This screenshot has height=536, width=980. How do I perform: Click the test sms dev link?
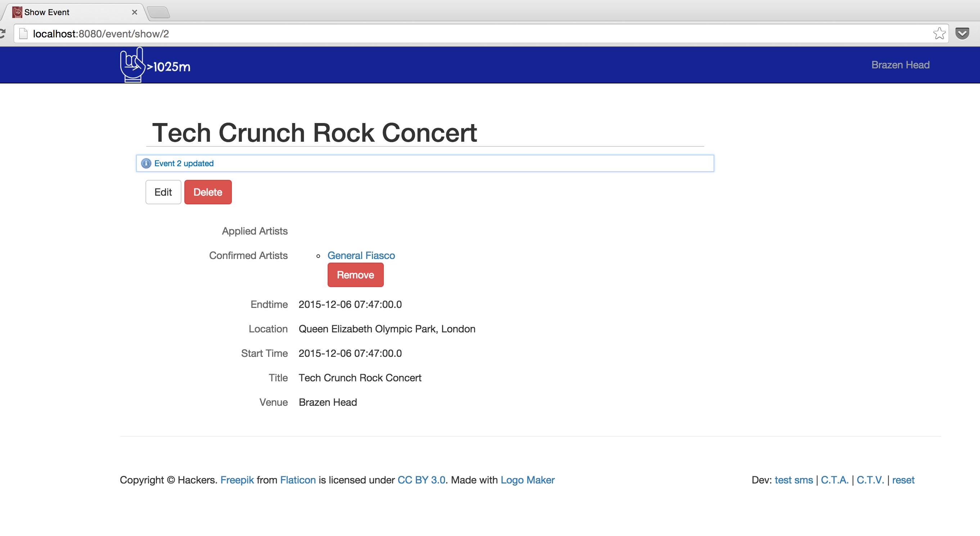pyautogui.click(x=793, y=480)
